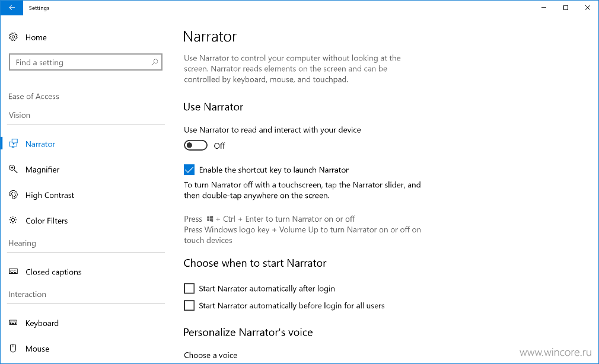Uncheck Enable the shortcut key to launch Narrator

pyautogui.click(x=189, y=170)
